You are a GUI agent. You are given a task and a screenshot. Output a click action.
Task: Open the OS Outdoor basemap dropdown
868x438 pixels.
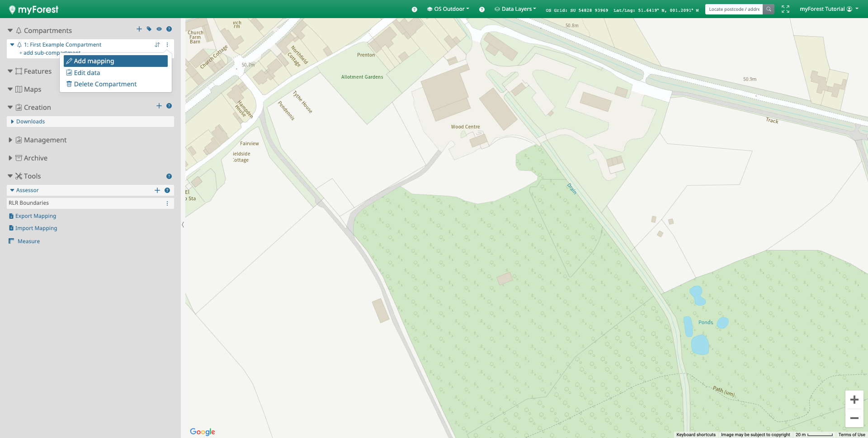pyautogui.click(x=448, y=9)
